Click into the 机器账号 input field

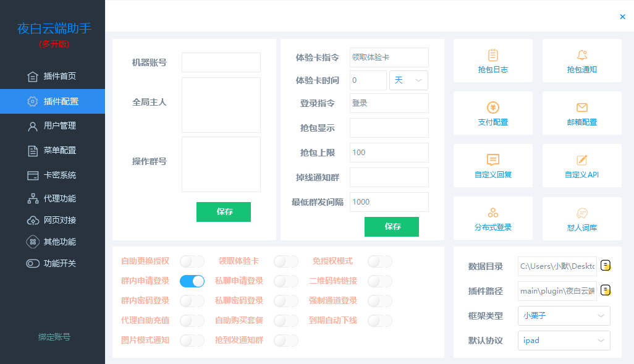(x=221, y=62)
